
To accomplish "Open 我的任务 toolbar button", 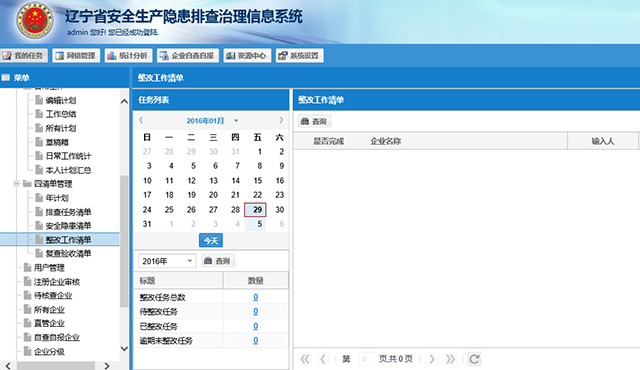I will [x=24, y=55].
